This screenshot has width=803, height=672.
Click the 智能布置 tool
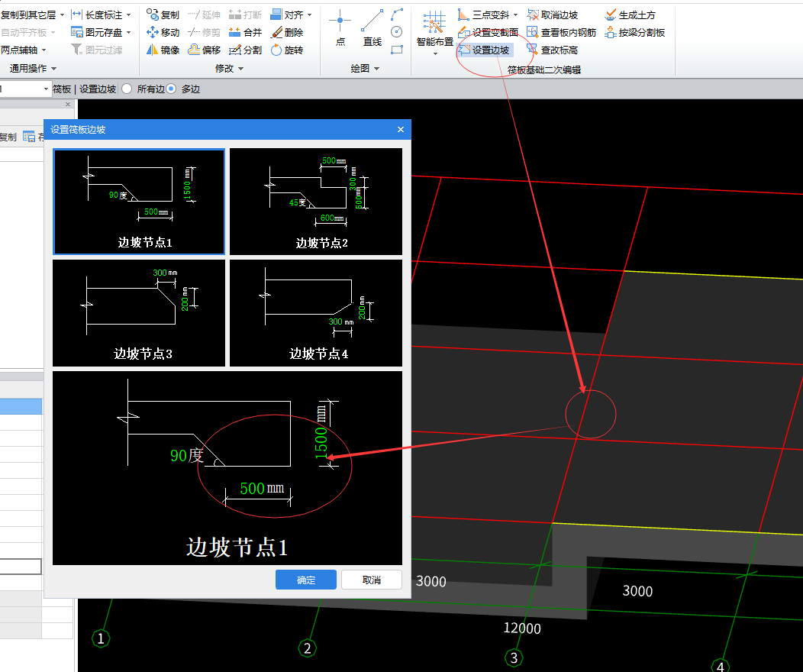(435, 29)
